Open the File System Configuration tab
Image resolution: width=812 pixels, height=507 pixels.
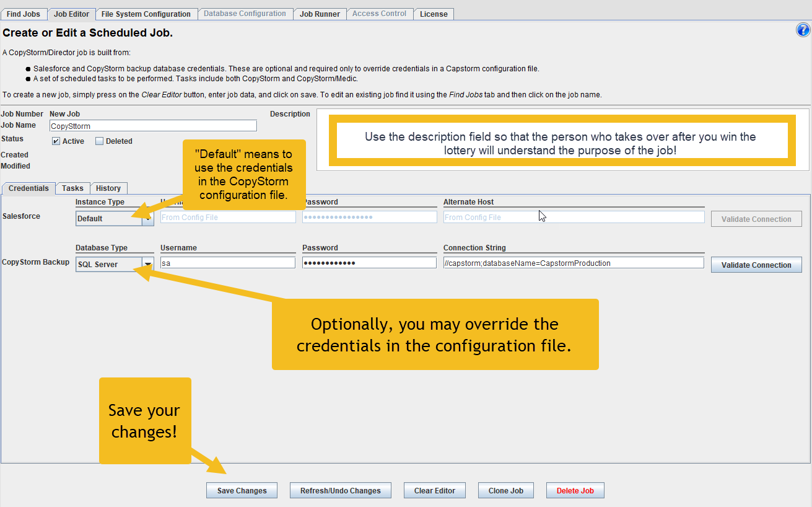pyautogui.click(x=146, y=14)
